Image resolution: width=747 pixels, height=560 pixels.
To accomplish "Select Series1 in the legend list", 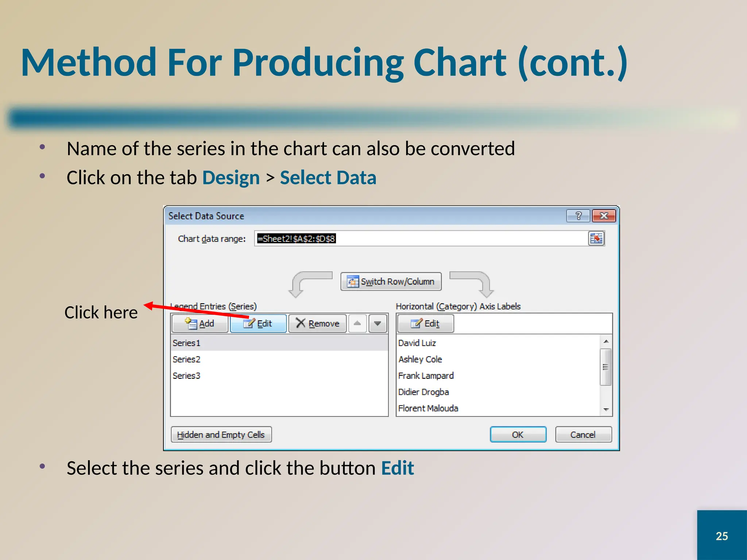I will (x=279, y=343).
